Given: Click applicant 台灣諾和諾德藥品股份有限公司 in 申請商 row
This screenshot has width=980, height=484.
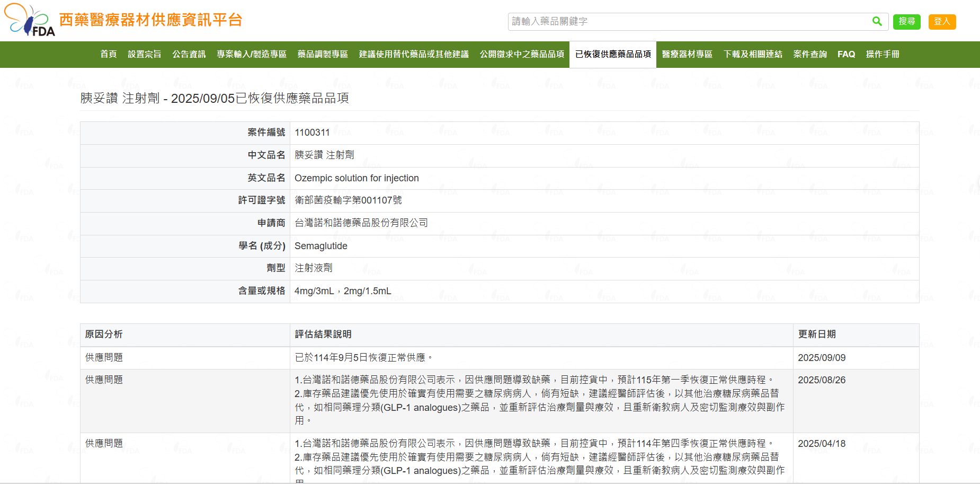Looking at the screenshot, I should click(361, 223).
